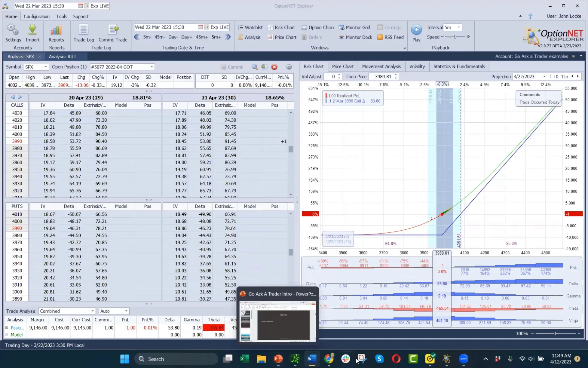Open the Analysis window from the ribbon

(249, 37)
